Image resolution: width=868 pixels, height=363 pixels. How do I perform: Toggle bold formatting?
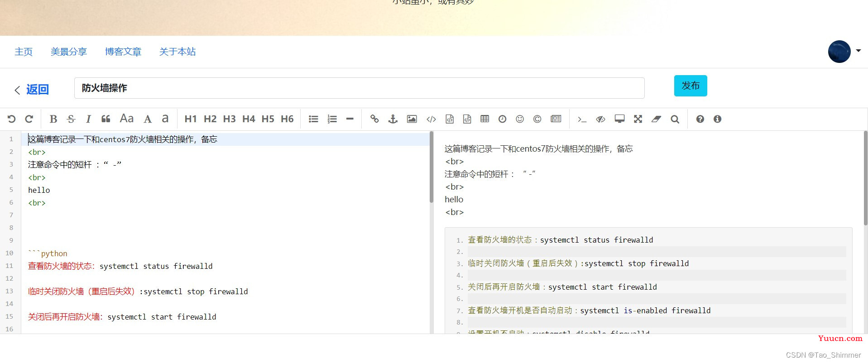53,119
